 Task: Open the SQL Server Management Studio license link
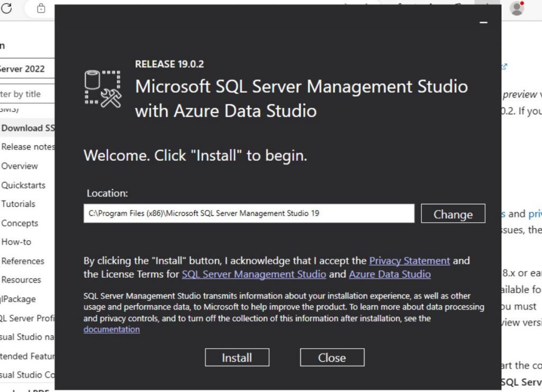click(254, 274)
